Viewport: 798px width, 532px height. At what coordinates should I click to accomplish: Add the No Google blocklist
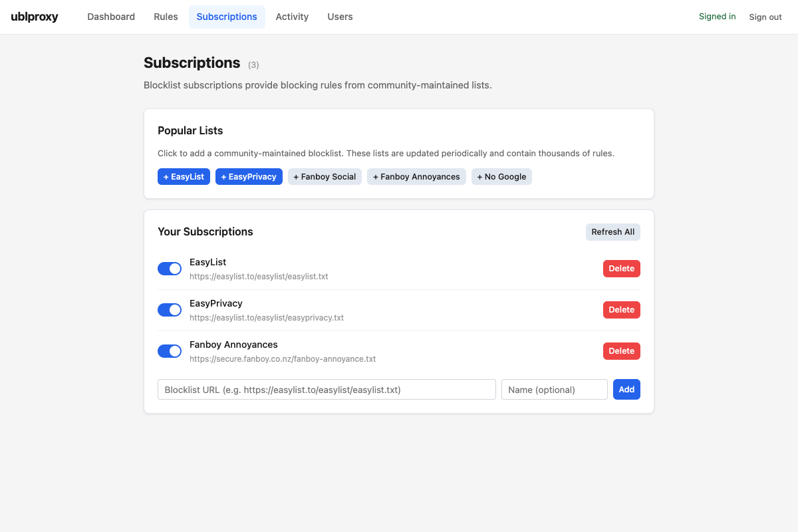pyautogui.click(x=501, y=177)
